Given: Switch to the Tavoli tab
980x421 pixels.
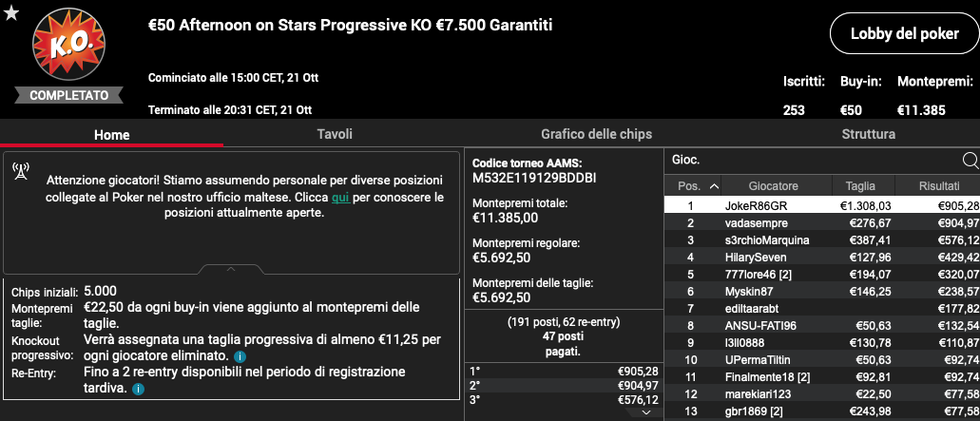Looking at the screenshot, I should pyautogui.click(x=335, y=134).
